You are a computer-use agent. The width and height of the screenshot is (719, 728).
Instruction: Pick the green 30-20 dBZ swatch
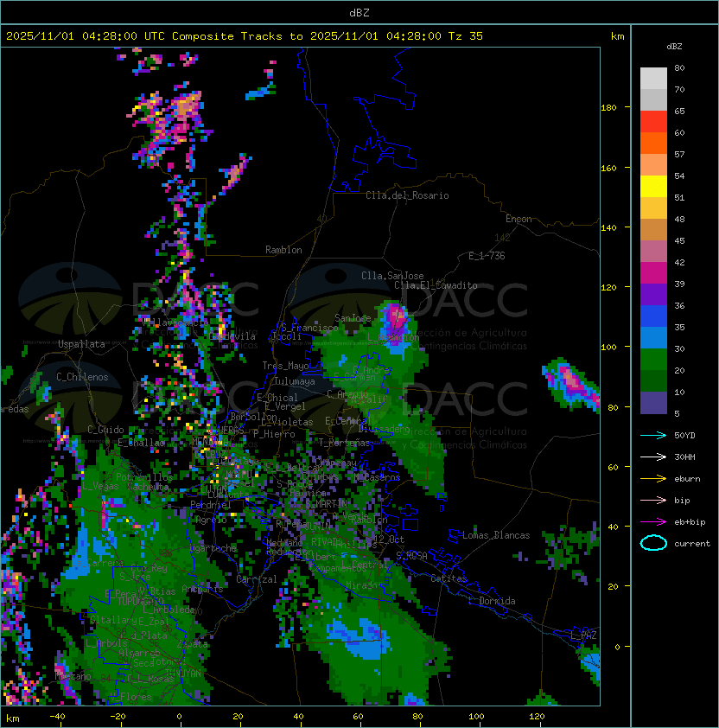(x=653, y=360)
